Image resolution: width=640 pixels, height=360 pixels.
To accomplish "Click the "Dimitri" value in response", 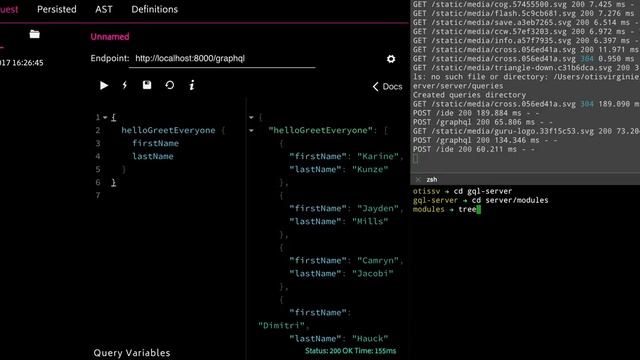I will [282, 326].
